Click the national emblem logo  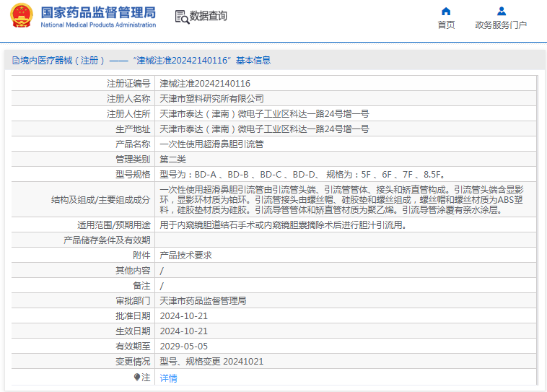click(x=21, y=16)
